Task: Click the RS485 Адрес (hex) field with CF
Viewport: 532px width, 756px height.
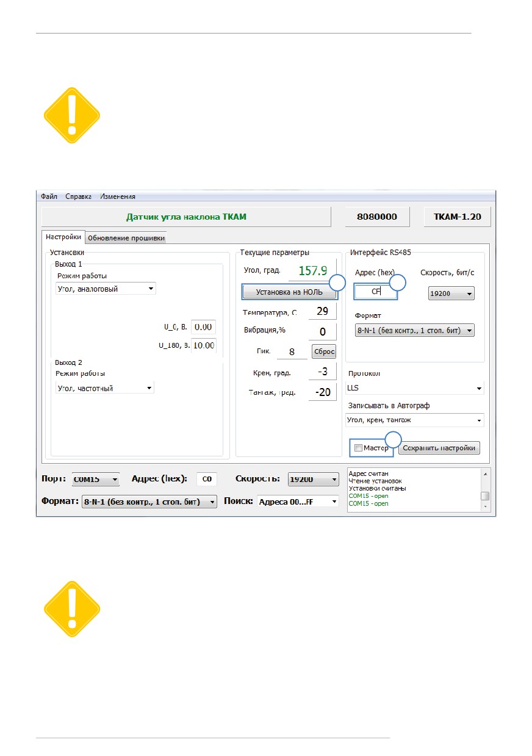Action: [376, 292]
